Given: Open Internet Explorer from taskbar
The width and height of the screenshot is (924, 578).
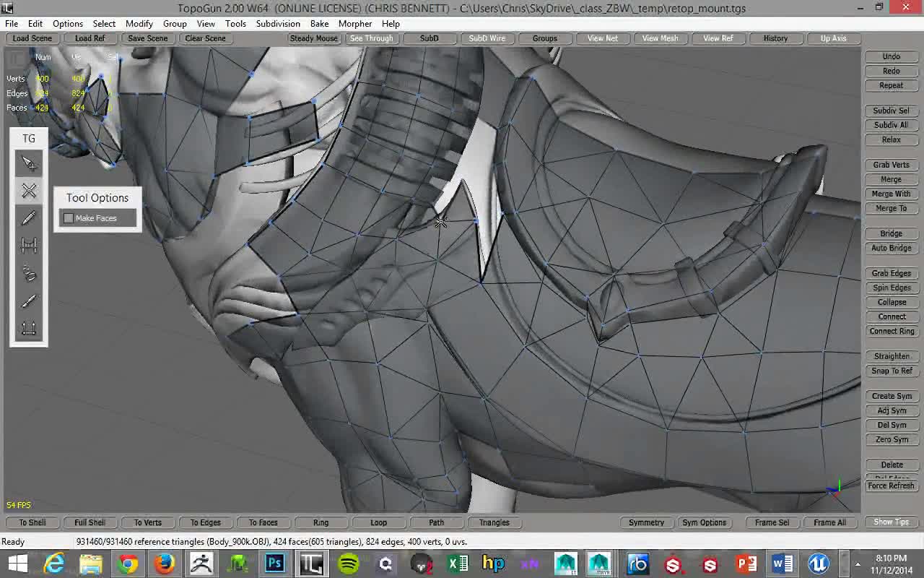Looking at the screenshot, I should coord(54,564).
